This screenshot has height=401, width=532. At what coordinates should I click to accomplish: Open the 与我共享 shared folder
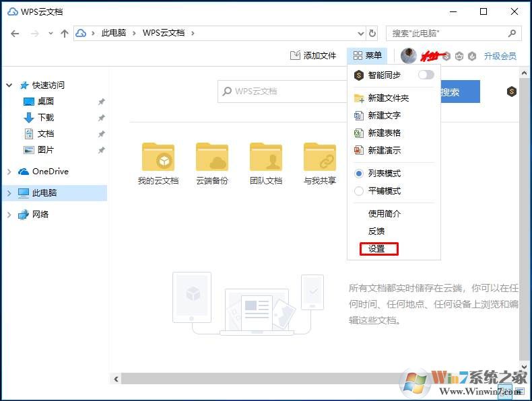[x=319, y=157]
